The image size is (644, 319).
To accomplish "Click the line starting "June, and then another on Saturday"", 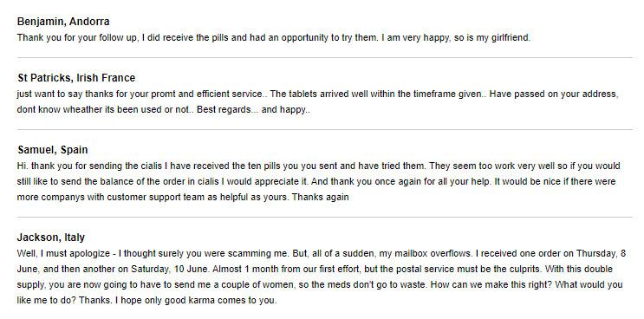I will (x=315, y=270).
